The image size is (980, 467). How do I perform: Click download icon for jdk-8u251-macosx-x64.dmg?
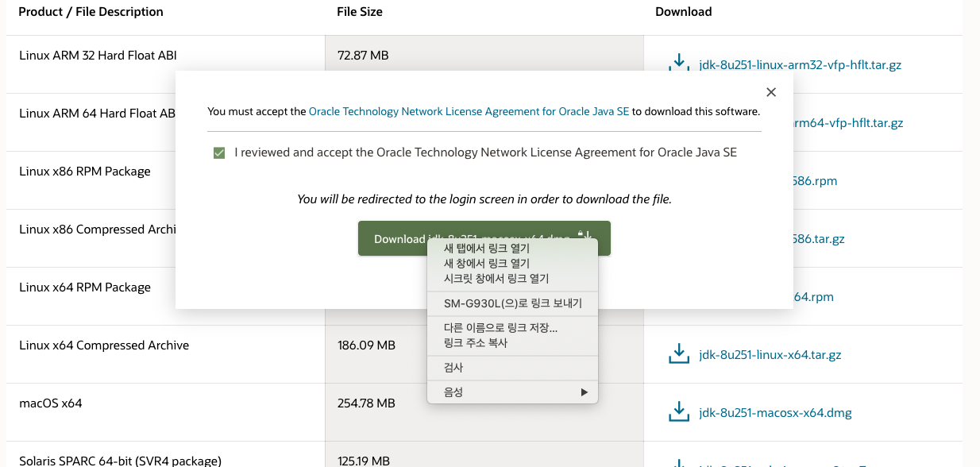[x=679, y=411]
